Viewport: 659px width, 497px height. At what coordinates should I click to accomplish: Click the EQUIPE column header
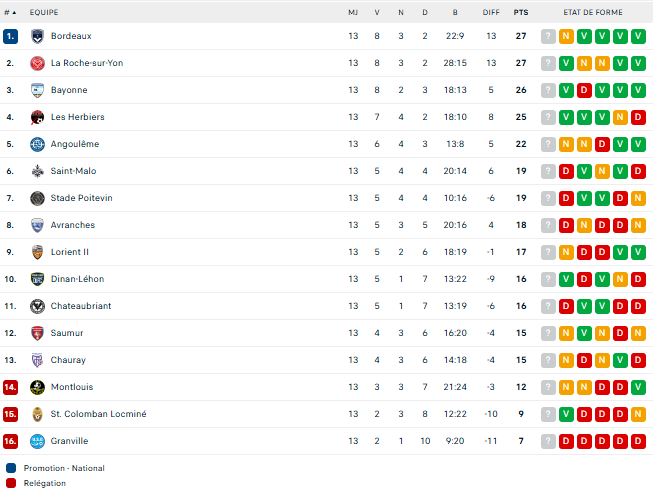(x=43, y=12)
